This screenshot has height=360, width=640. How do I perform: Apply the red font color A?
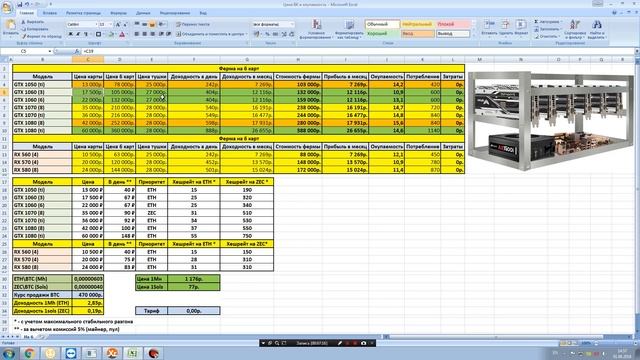tap(122, 34)
